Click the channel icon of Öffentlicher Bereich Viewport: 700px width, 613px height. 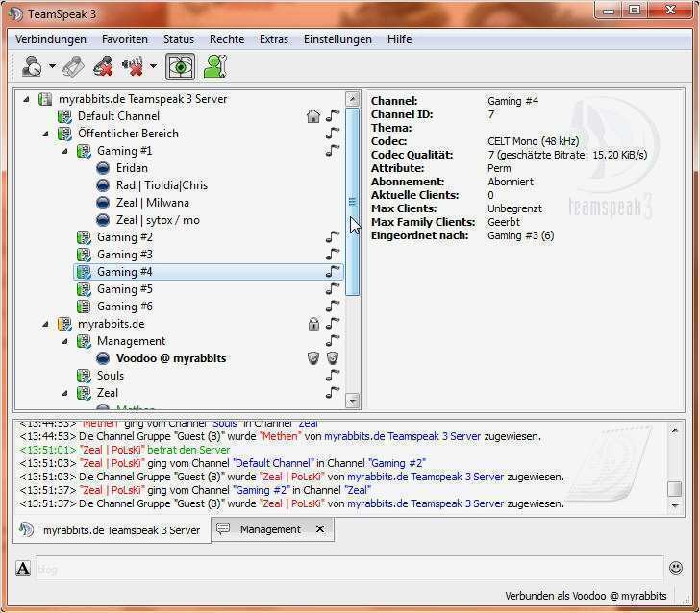pyautogui.click(x=64, y=134)
